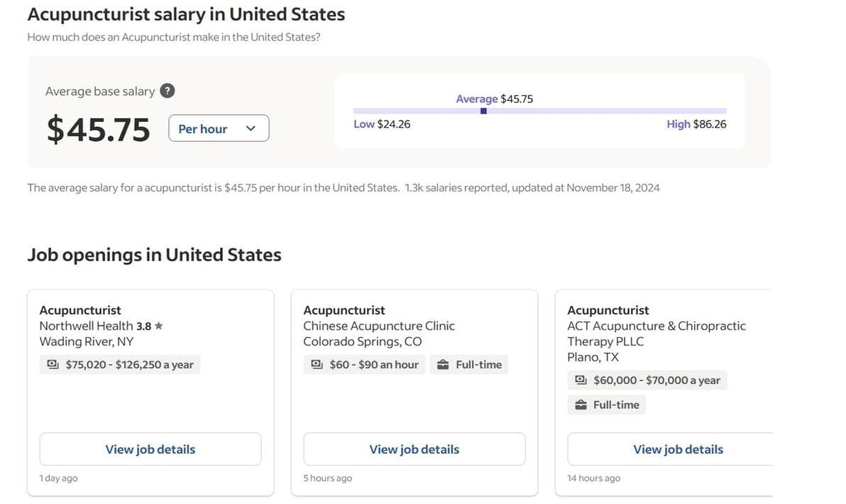Open the Chinese Acupuncture Clinic Acupuncturist job title

[x=344, y=310]
